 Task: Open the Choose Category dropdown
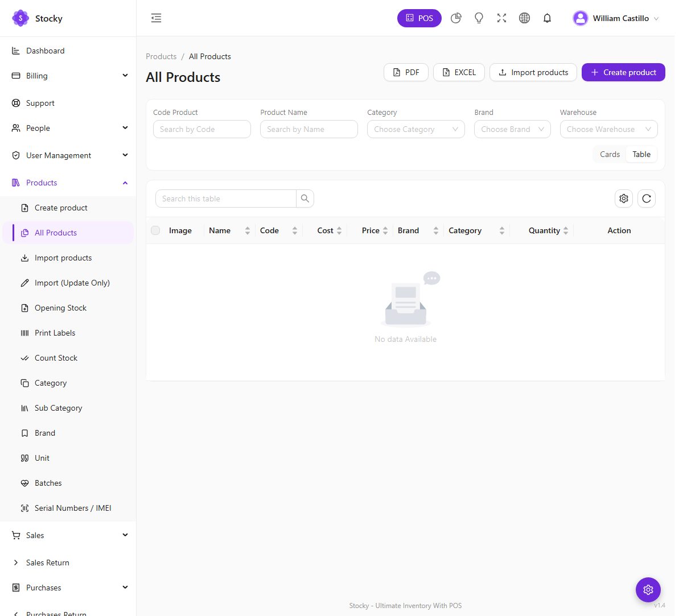[x=416, y=129]
